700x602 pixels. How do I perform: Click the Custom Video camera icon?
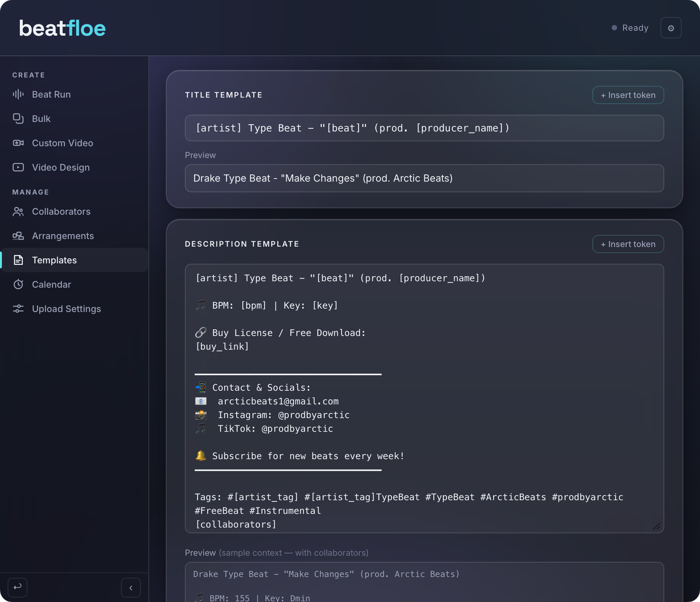pyautogui.click(x=18, y=143)
